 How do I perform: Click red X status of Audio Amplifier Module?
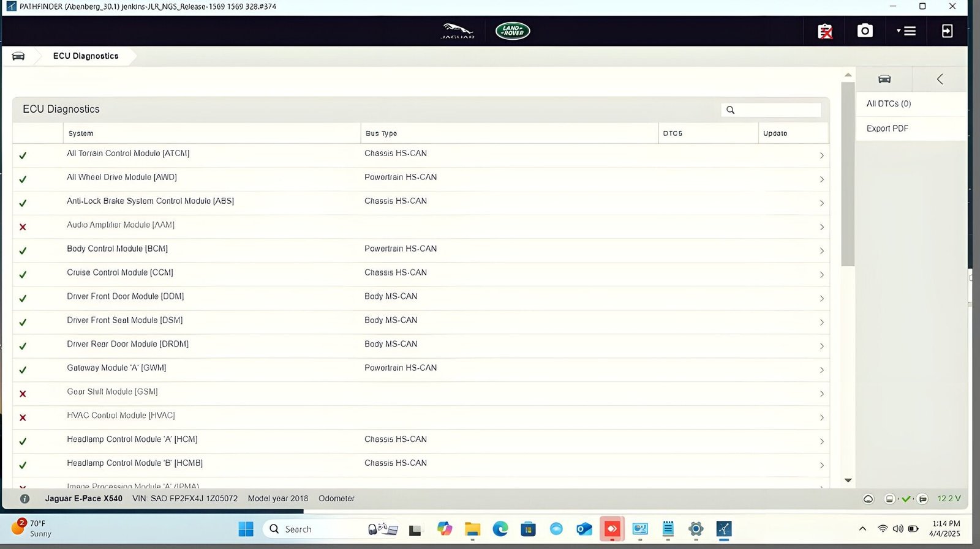23,227
